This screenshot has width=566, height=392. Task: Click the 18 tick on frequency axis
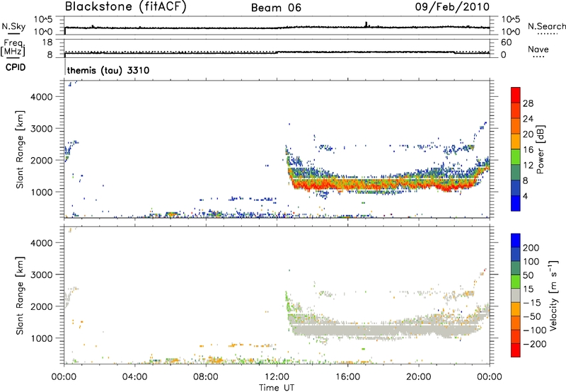pyautogui.click(x=47, y=42)
